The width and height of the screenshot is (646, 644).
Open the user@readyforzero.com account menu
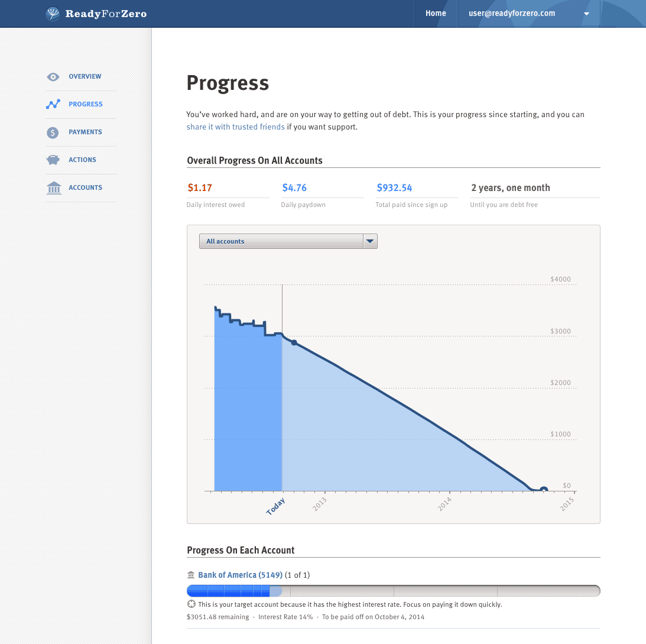point(529,13)
